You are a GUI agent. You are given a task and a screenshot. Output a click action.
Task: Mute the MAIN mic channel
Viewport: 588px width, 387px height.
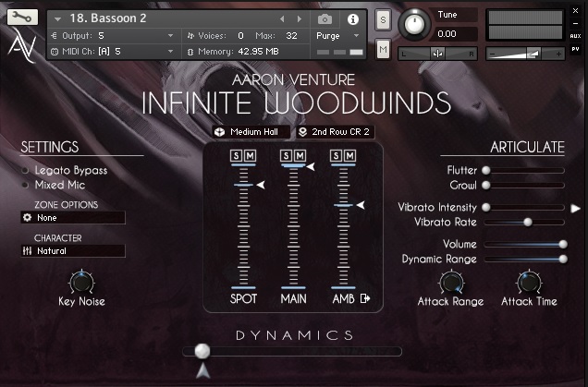coord(300,155)
